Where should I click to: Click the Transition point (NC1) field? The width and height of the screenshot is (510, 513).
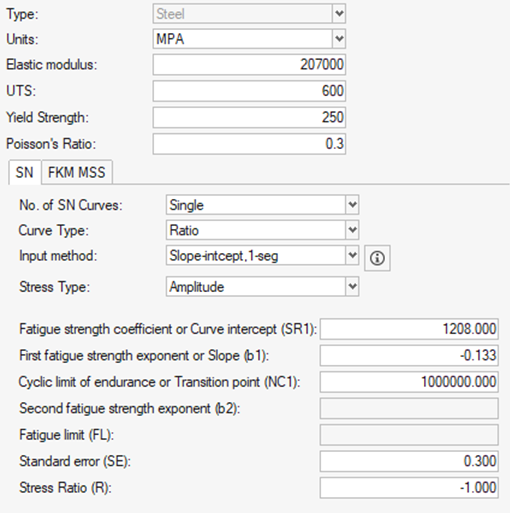(x=409, y=382)
